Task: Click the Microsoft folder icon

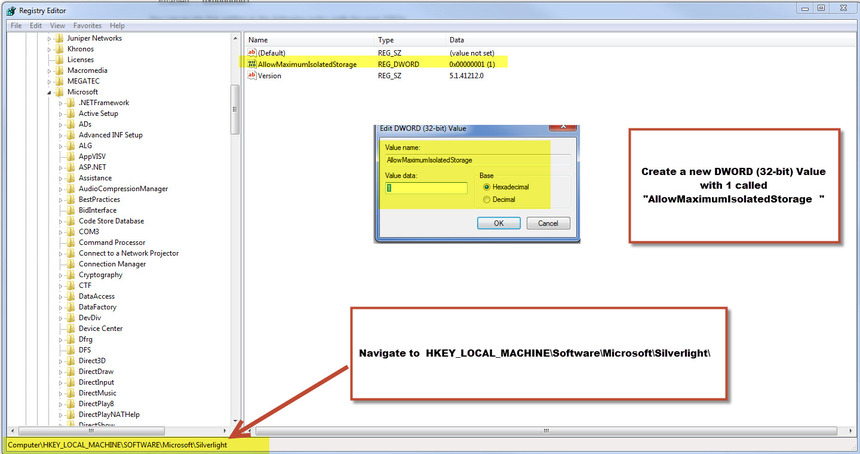Action: coord(59,92)
